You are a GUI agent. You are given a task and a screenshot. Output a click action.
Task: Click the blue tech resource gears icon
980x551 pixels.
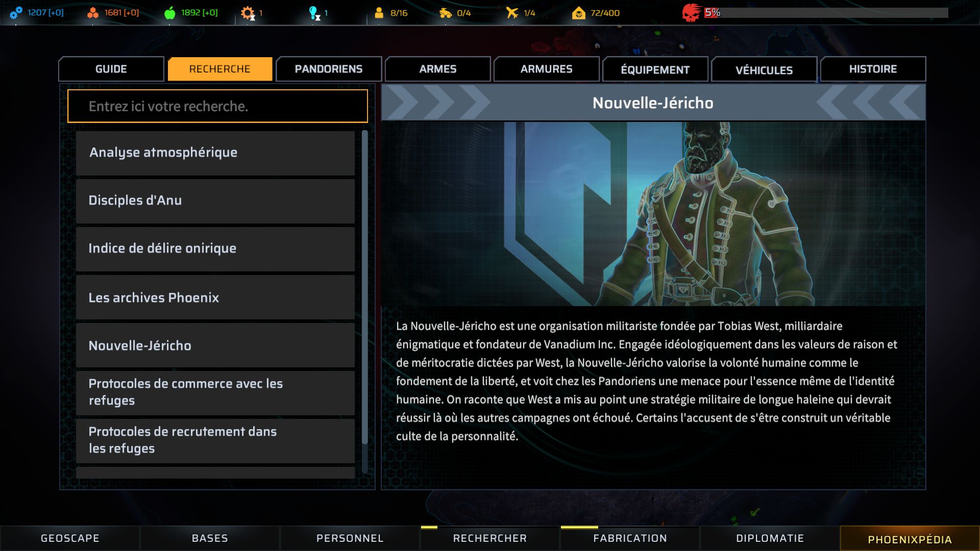tap(16, 13)
